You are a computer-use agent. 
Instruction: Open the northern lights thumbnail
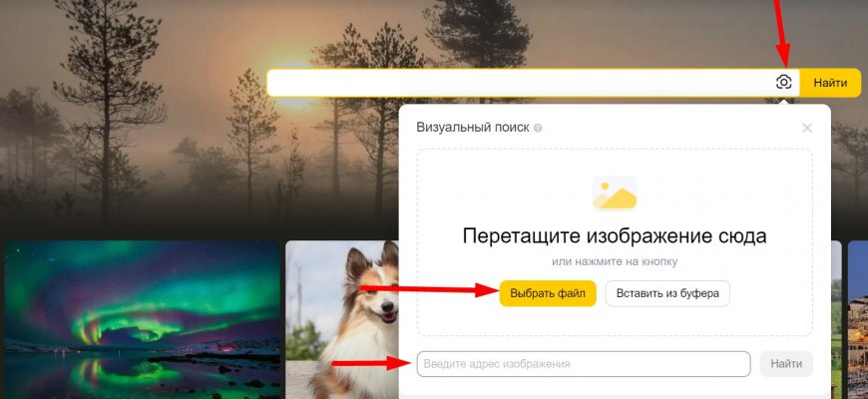(143, 320)
